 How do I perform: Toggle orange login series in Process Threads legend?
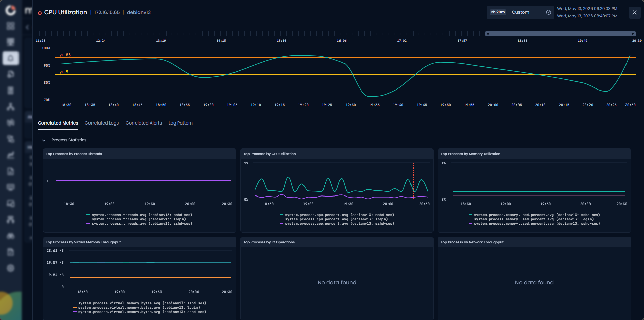tap(136, 219)
